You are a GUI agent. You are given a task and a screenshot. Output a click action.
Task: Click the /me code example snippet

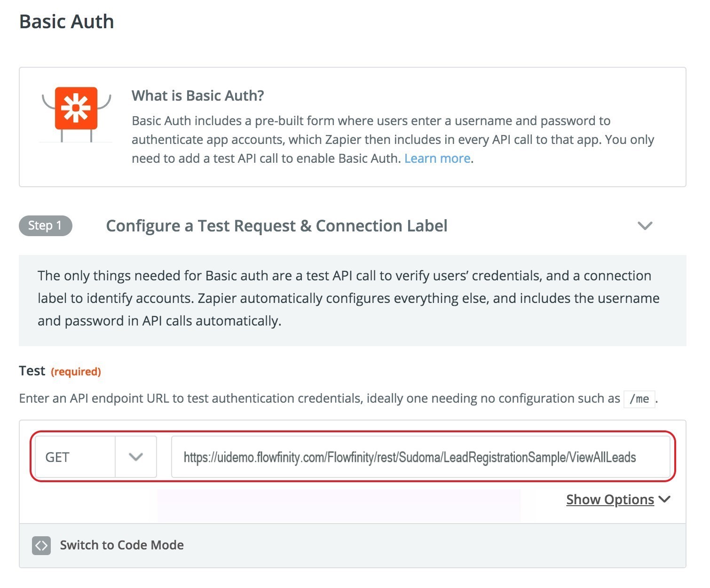coord(639,399)
